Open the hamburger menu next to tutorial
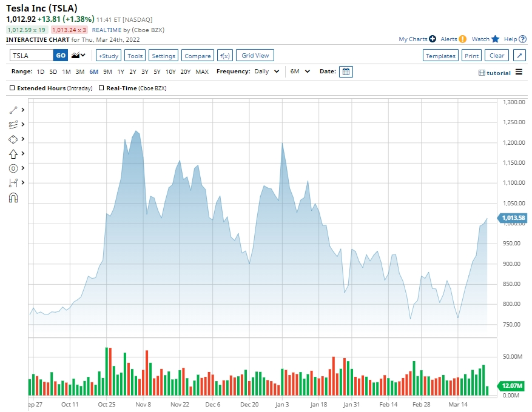Viewport: 532px width, 412px height. [519, 72]
